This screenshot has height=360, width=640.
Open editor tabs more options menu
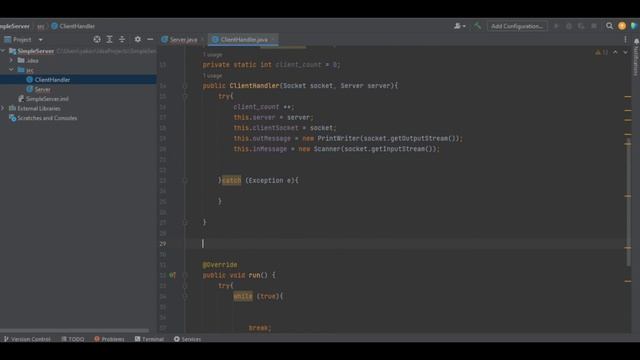pyautogui.click(x=625, y=40)
